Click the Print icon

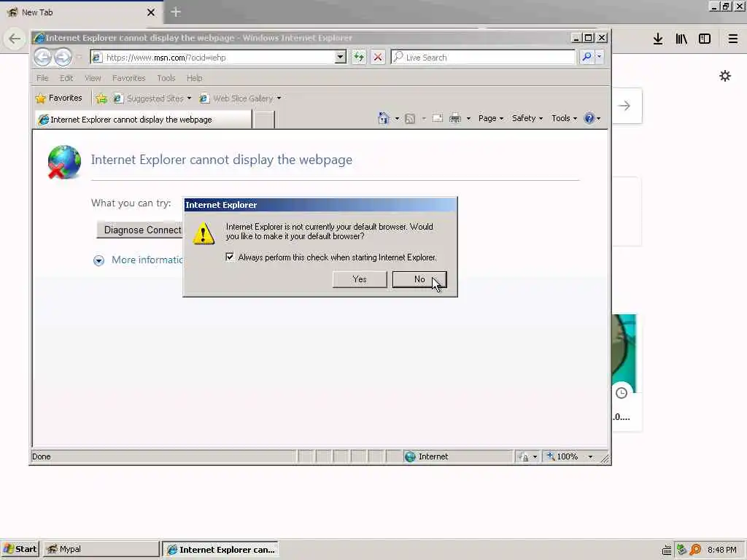(x=455, y=118)
